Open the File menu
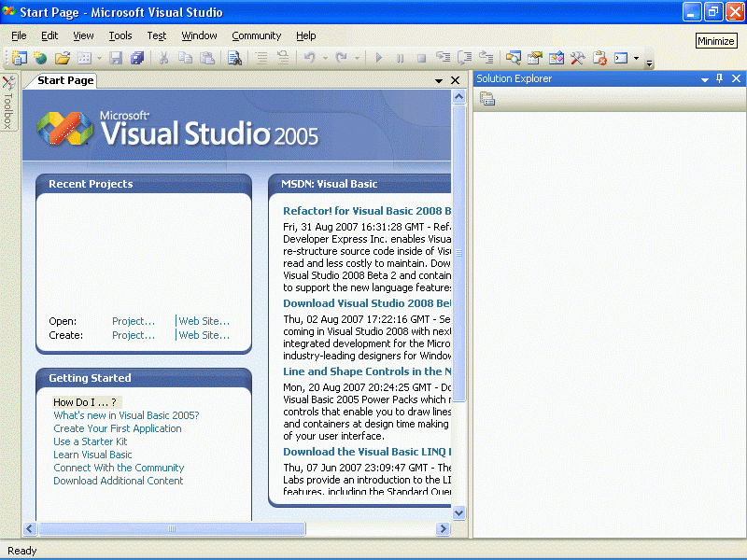 pos(19,35)
